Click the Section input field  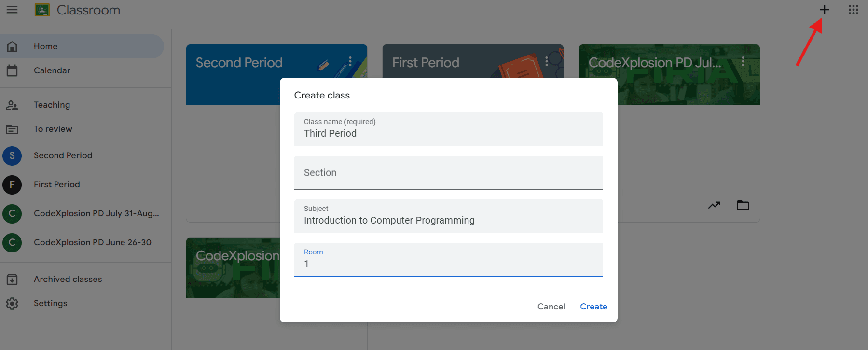pyautogui.click(x=449, y=173)
